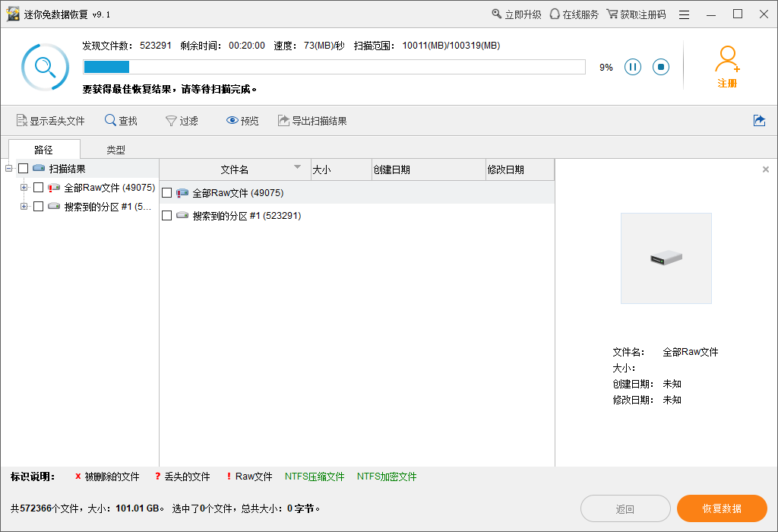The height and width of the screenshot is (532, 778).
Task: Click 显示丢失文件 toolbar item
Action: pyautogui.click(x=51, y=121)
